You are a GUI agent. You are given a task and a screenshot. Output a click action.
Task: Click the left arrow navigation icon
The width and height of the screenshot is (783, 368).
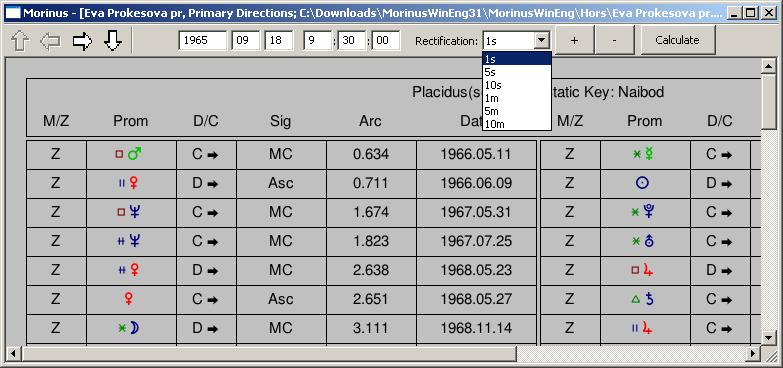click(50, 41)
